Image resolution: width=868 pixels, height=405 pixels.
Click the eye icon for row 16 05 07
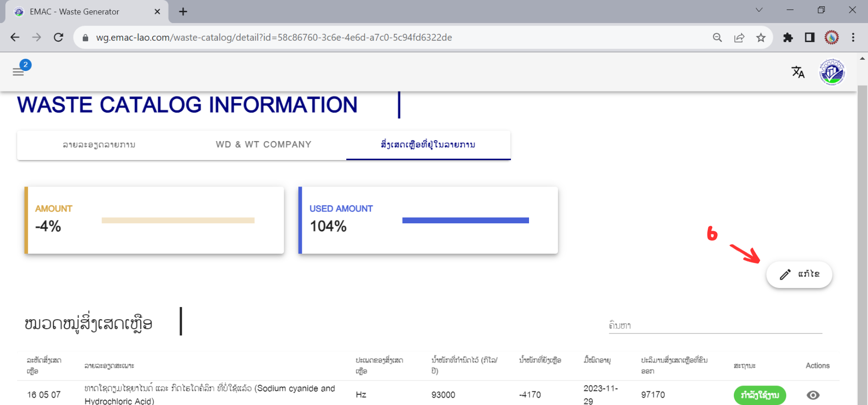(813, 395)
